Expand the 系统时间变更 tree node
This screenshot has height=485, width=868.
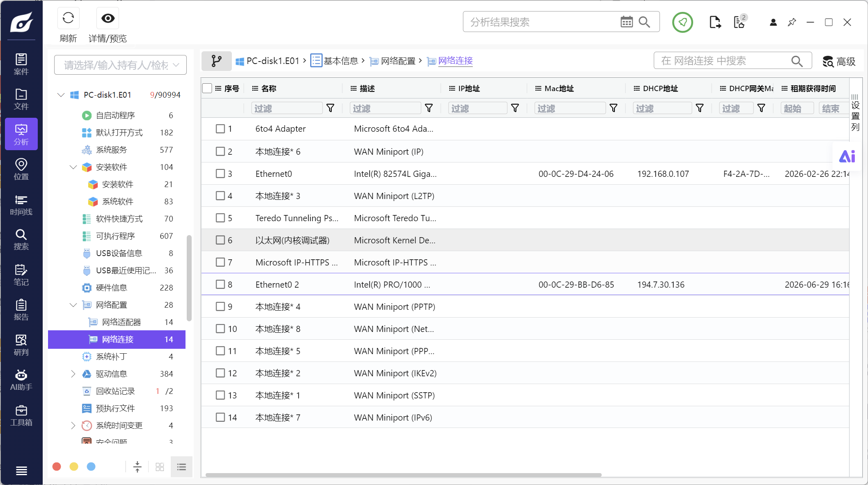[73, 426]
